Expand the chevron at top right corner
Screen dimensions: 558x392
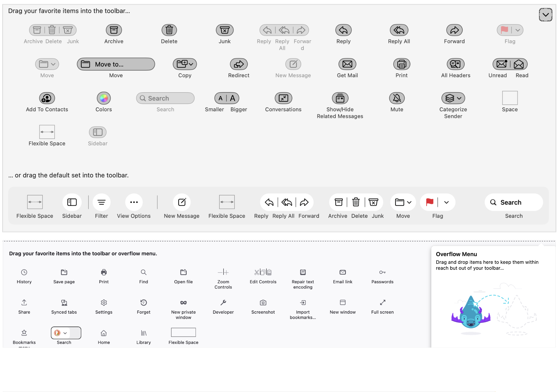[545, 15]
